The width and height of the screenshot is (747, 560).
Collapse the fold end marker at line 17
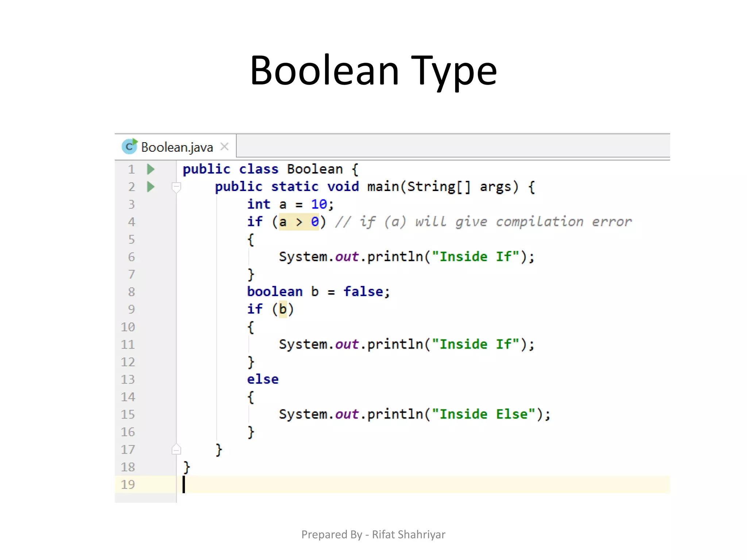click(x=176, y=449)
